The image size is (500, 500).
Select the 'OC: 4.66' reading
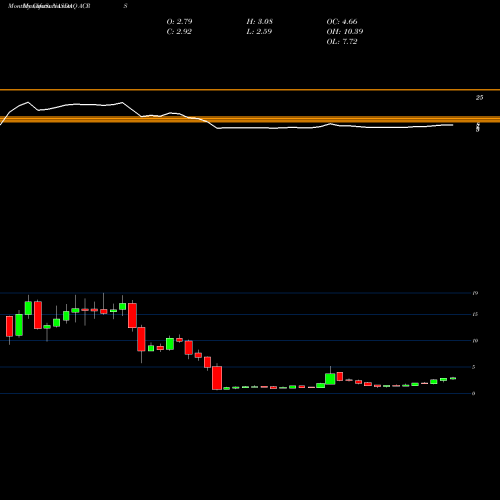[342, 21]
